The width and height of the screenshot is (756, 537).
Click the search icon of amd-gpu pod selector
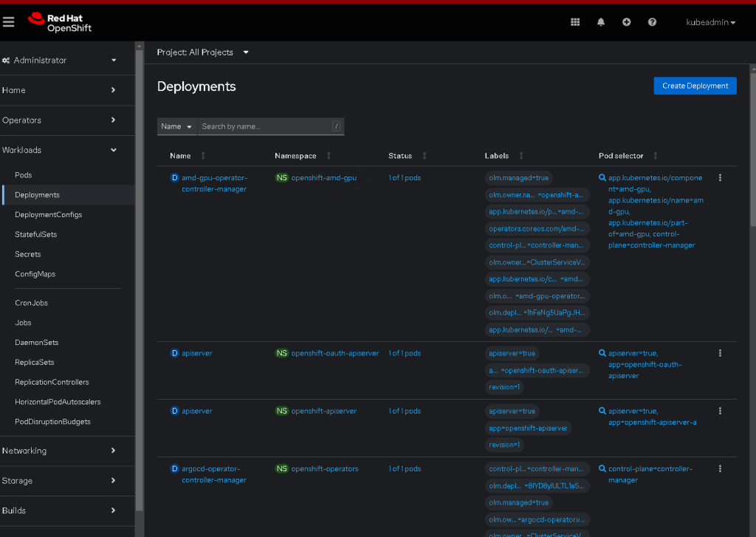[x=602, y=177]
